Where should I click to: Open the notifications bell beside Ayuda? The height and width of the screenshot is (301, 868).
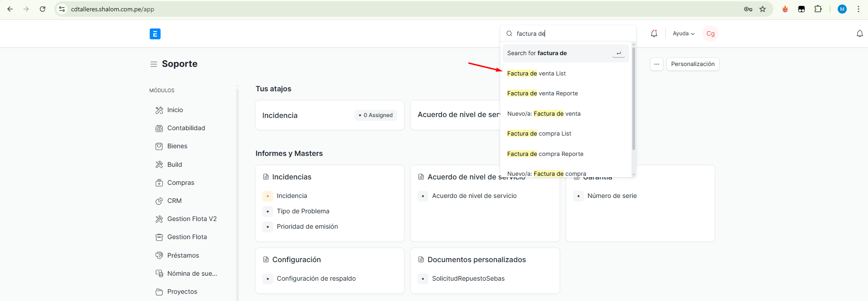pos(654,33)
